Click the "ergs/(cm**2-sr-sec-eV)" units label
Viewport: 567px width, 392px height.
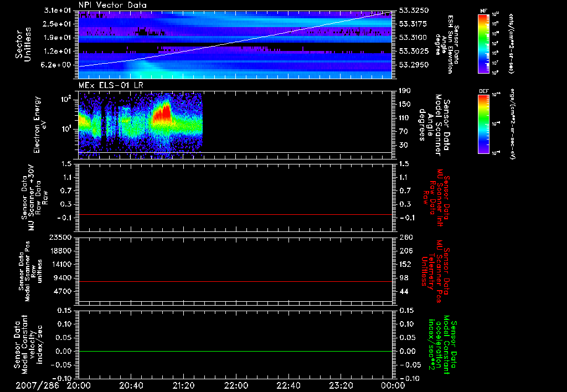pyautogui.click(x=512, y=123)
